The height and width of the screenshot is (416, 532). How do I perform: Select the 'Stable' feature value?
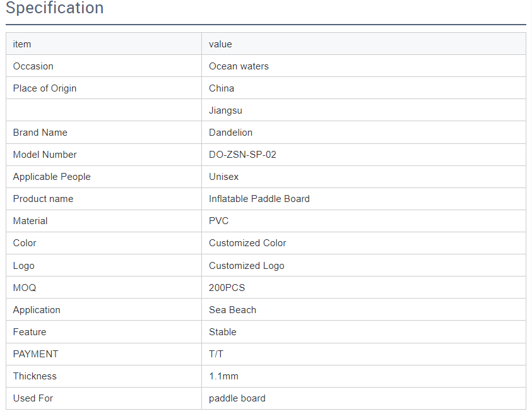(x=222, y=332)
